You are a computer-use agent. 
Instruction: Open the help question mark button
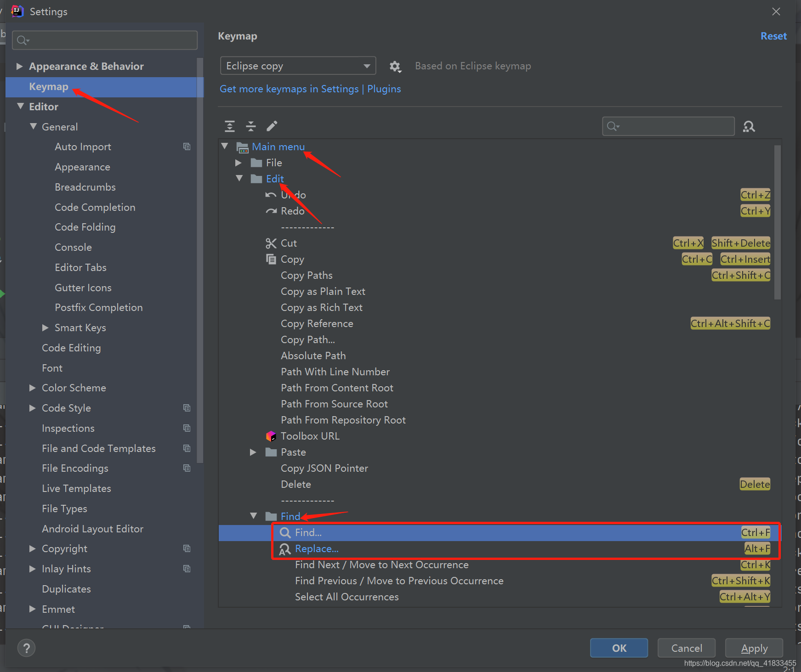[x=27, y=648]
